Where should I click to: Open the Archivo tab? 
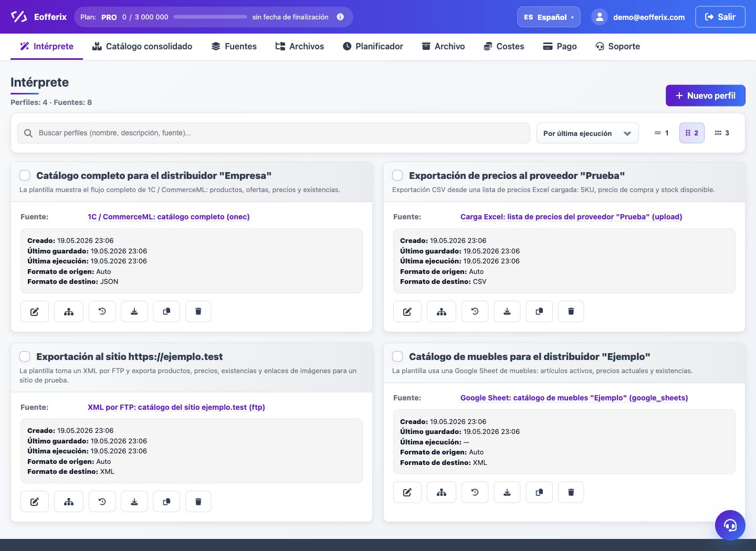pos(444,46)
